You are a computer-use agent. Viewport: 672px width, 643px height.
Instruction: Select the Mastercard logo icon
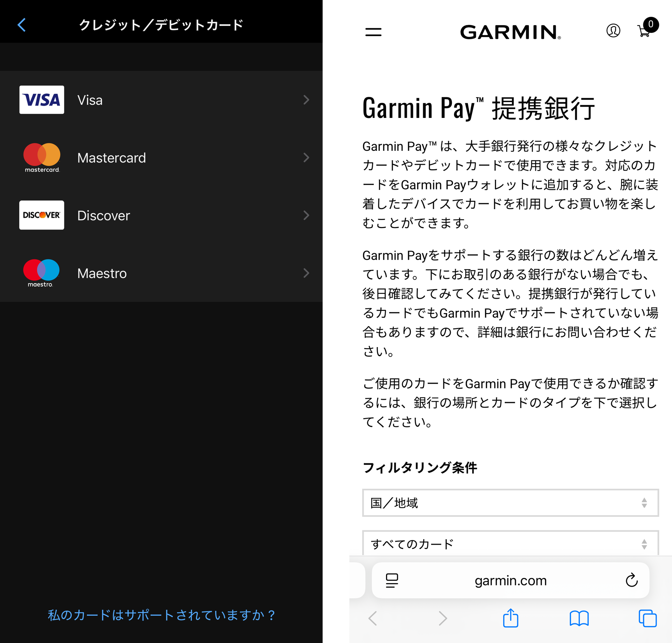pos(42,157)
